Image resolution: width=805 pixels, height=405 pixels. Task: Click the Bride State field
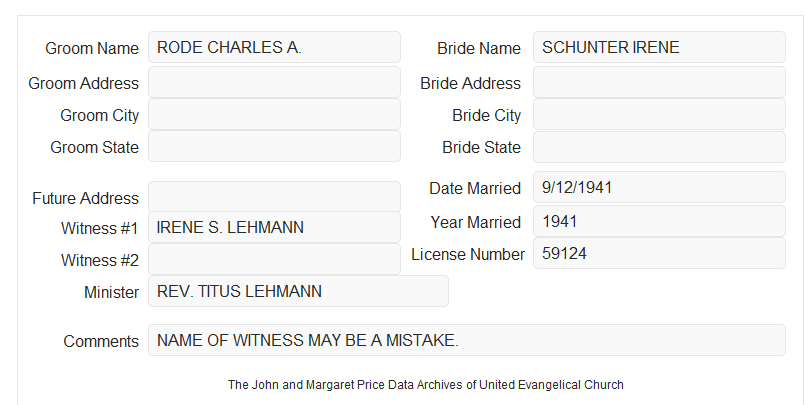point(659,147)
